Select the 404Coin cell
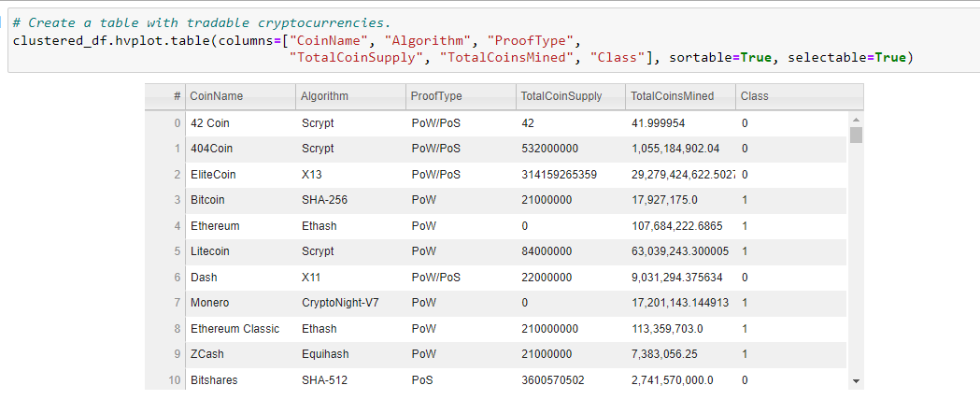Image resolution: width=980 pixels, height=414 pixels. (241, 149)
